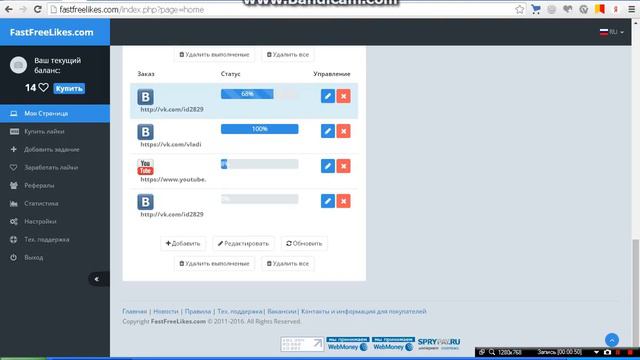Screen dimensions: 640x360
Task: Click the SpryPay.ru payment logo
Action: pyautogui.click(x=439, y=344)
